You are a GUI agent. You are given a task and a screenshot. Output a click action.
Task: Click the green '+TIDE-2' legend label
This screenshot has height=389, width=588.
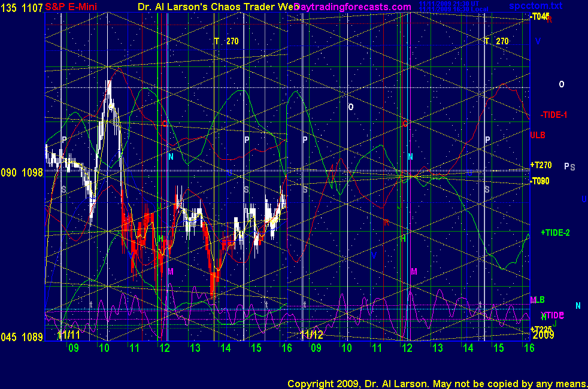[x=556, y=233]
